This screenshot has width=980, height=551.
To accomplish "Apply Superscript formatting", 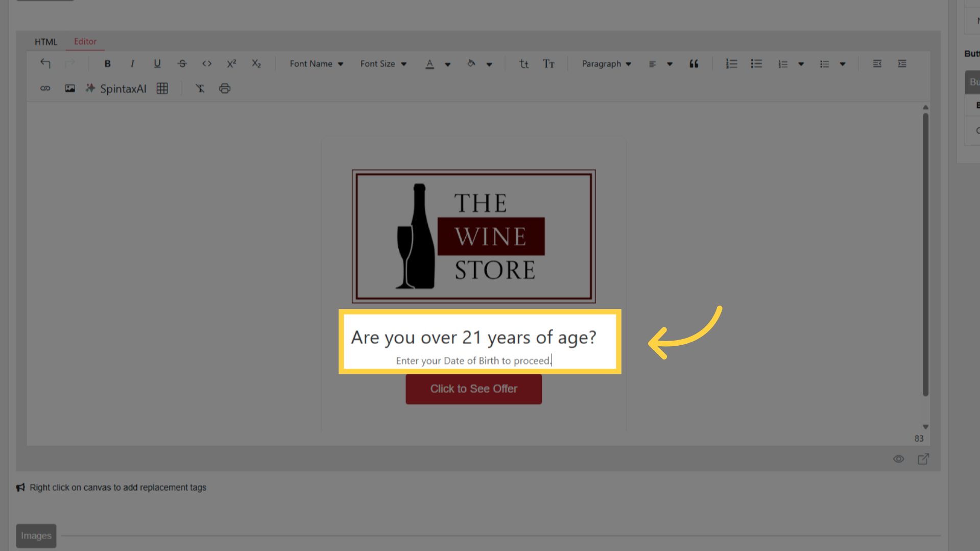I will coord(231,64).
